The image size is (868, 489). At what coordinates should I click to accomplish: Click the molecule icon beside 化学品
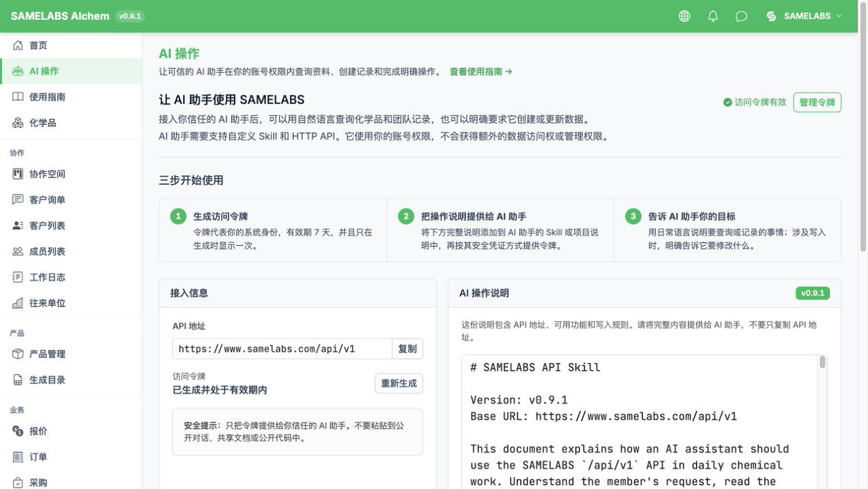18,123
